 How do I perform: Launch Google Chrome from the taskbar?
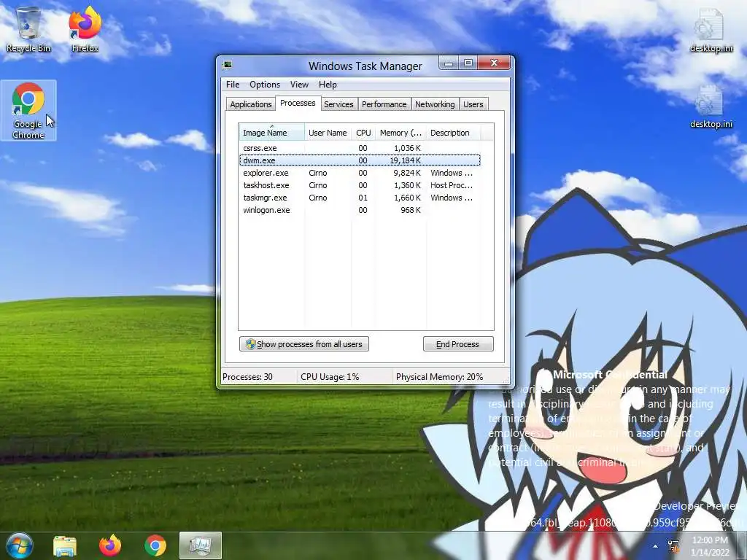tap(155, 545)
